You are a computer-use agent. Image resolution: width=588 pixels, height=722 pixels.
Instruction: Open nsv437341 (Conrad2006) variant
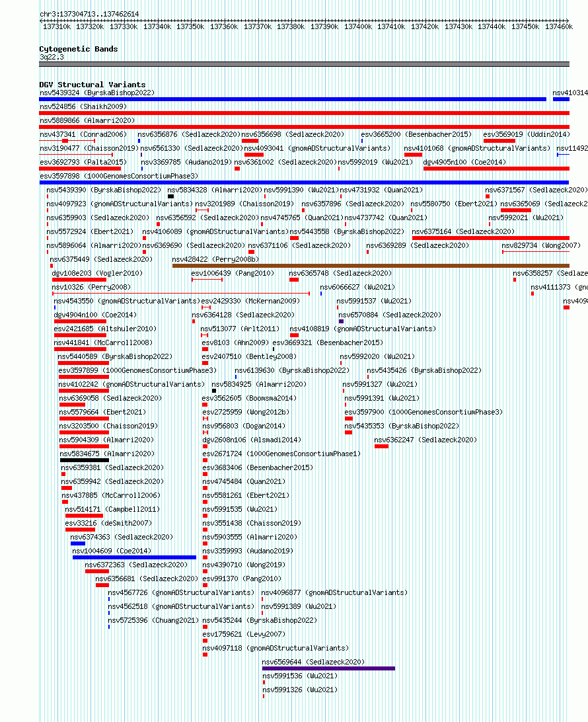83,134
